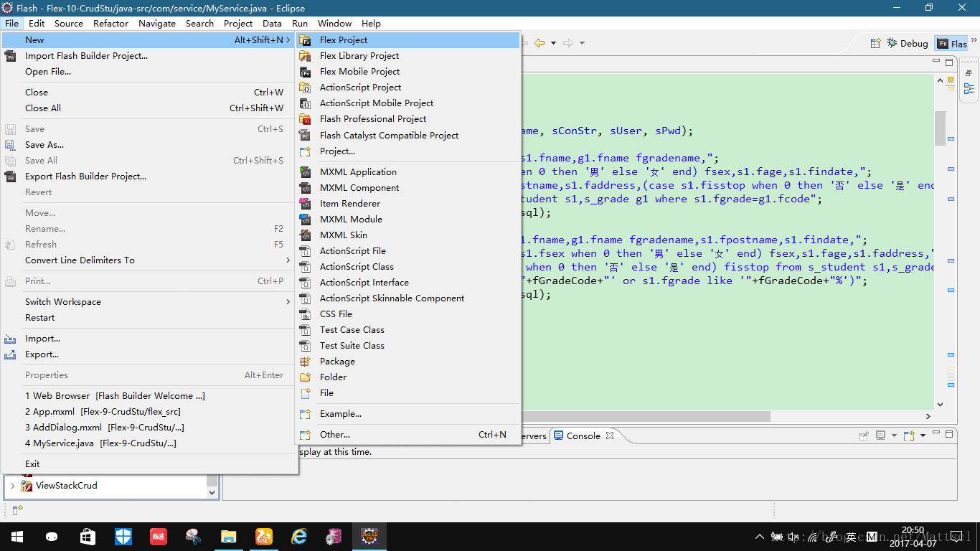The width and height of the screenshot is (980, 551).
Task: Open the Refactor menu
Action: click(x=111, y=23)
